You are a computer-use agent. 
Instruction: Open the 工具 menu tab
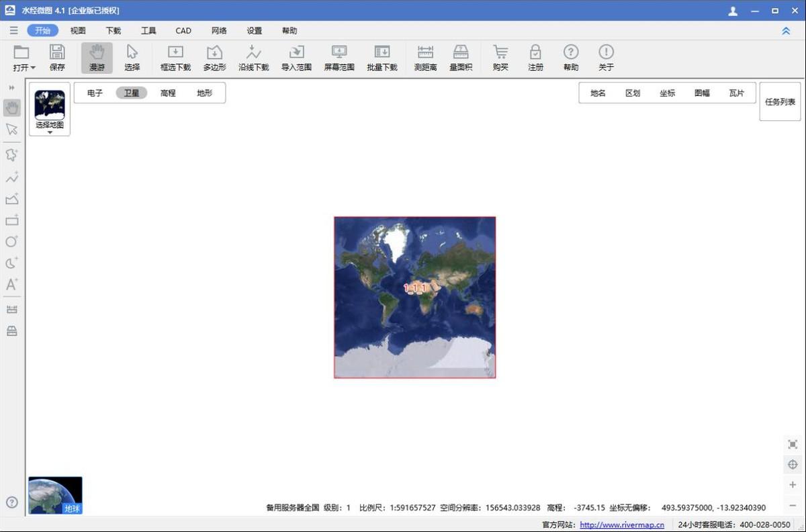click(148, 31)
